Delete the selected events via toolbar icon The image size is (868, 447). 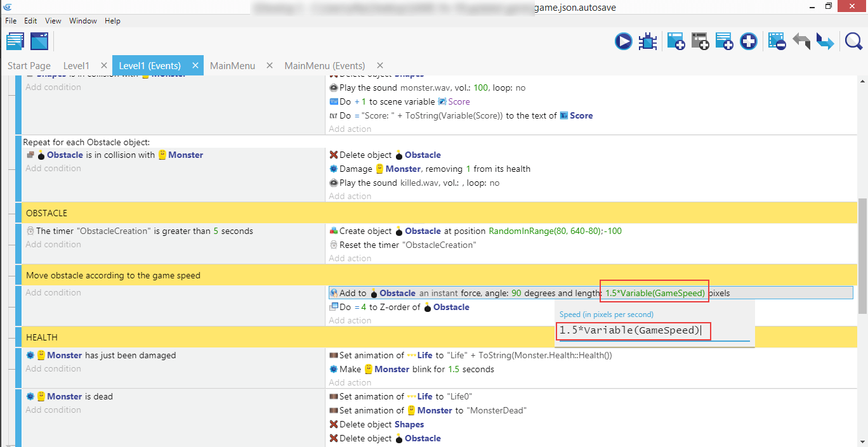click(777, 42)
